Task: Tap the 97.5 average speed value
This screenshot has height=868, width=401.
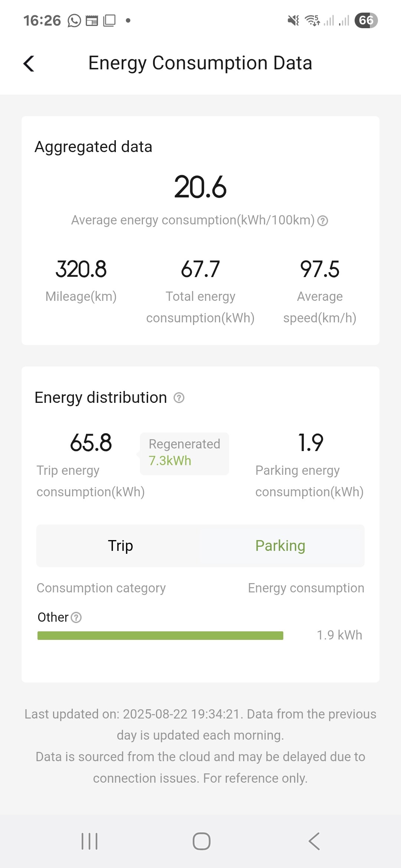Action: pyautogui.click(x=320, y=269)
